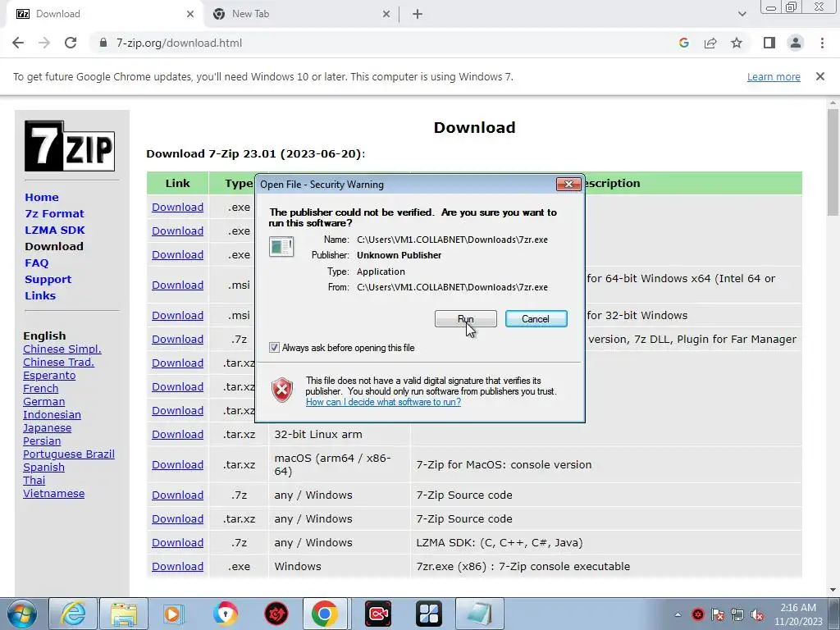Screen dimensions: 840x630
Task: Click the muted volume tray icon
Action: [x=757, y=614]
